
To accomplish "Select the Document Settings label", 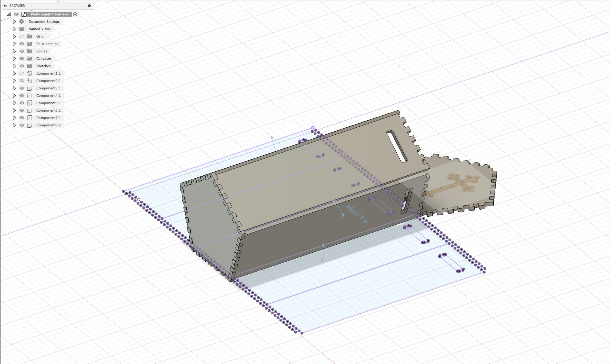I will [x=44, y=22].
